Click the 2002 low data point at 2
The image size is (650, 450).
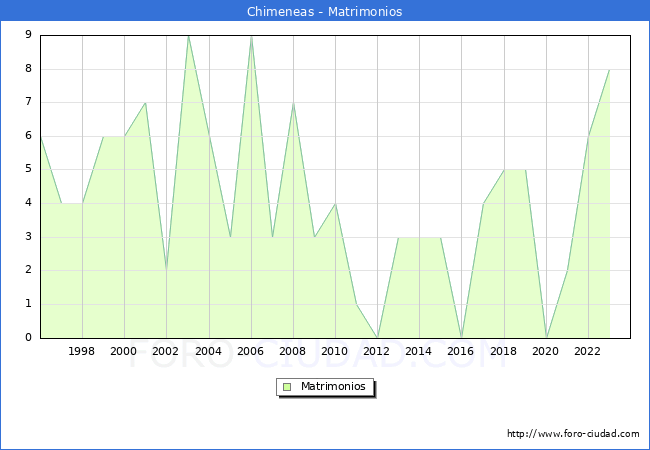point(167,270)
